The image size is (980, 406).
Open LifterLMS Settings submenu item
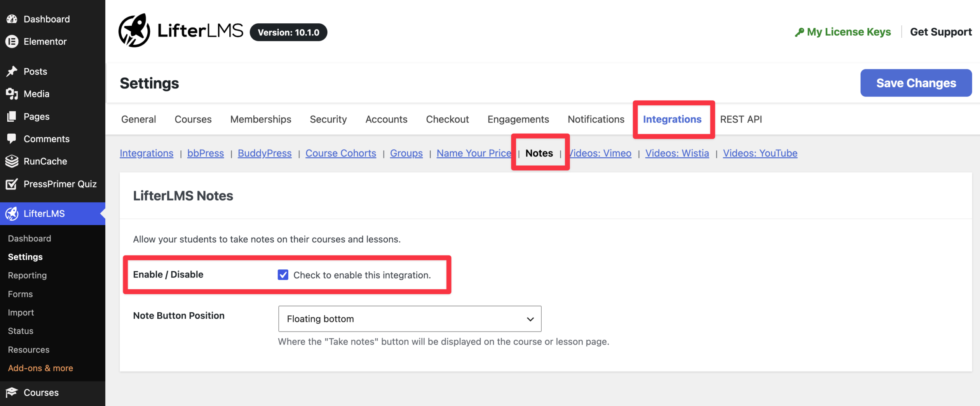(x=25, y=256)
